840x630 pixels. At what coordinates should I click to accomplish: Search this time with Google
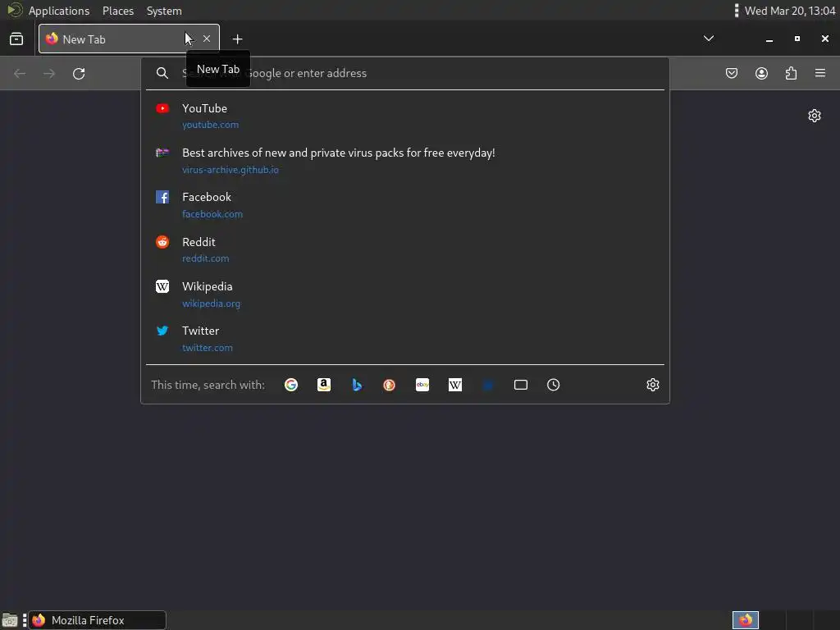[x=291, y=385]
